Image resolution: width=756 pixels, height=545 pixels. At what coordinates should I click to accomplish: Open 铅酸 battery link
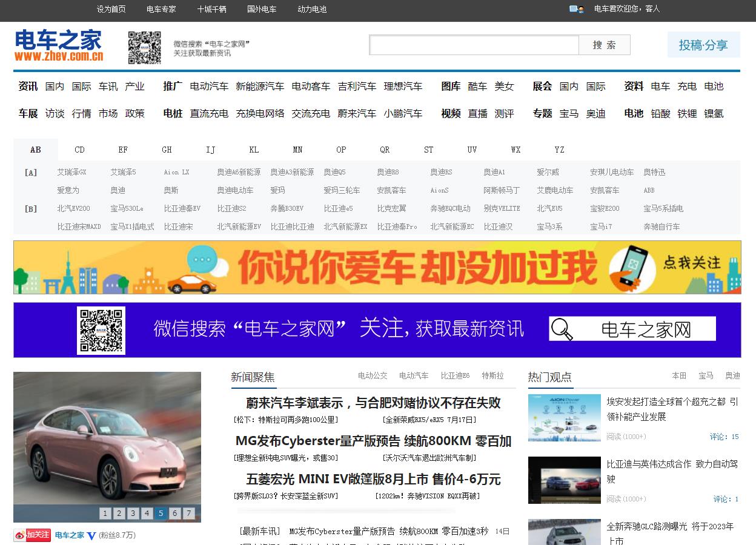660,113
